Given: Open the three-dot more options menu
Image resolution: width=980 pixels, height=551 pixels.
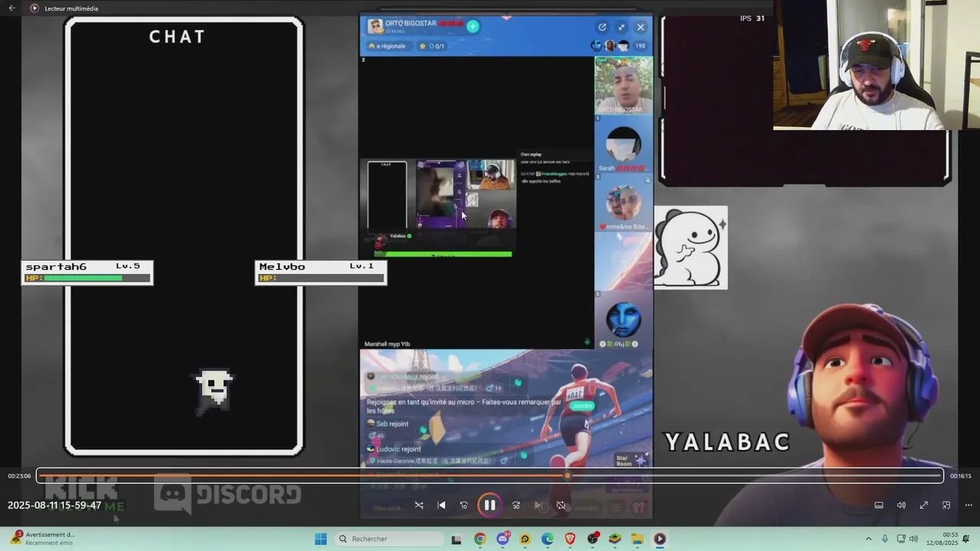Looking at the screenshot, I should (x=969, y=505).
